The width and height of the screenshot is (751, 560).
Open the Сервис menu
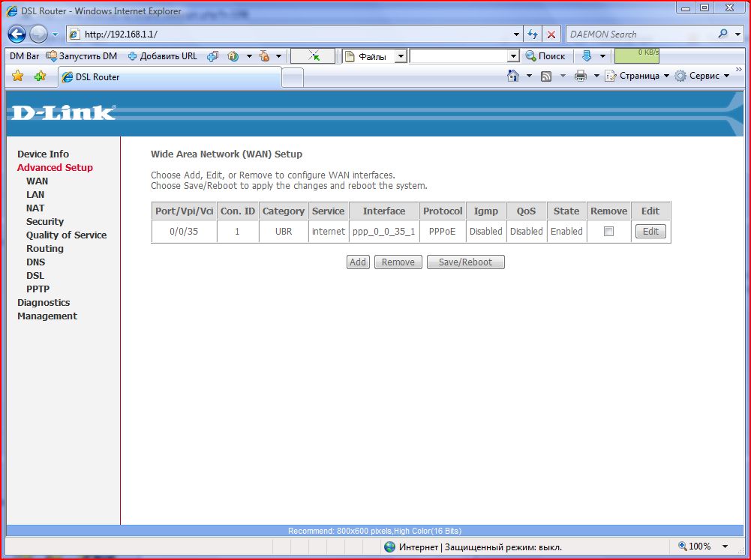702,76
